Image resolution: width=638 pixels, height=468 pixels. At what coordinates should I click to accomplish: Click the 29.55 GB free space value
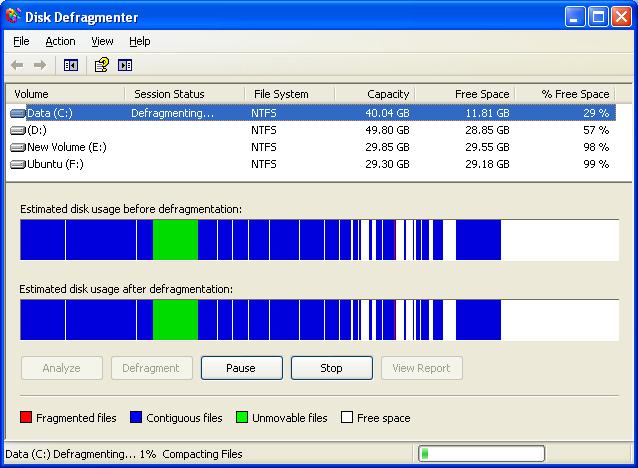487,147
